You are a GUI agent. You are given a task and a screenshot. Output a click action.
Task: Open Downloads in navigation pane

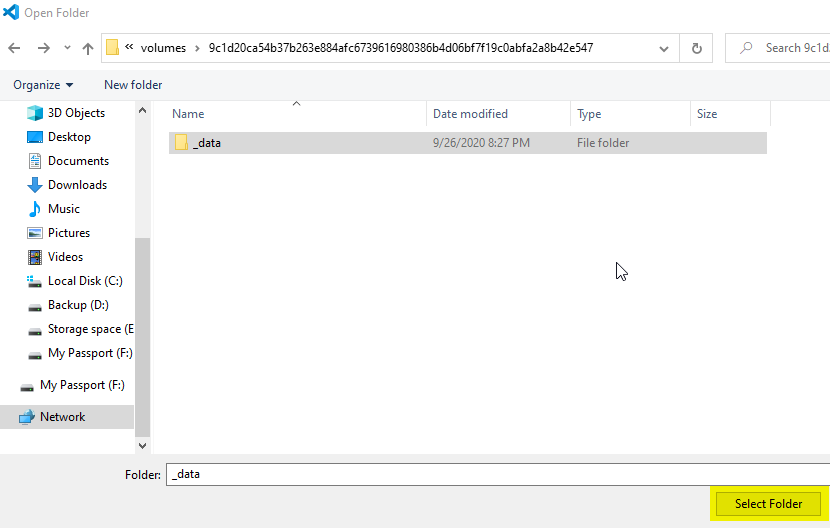(x=77, y=185)
